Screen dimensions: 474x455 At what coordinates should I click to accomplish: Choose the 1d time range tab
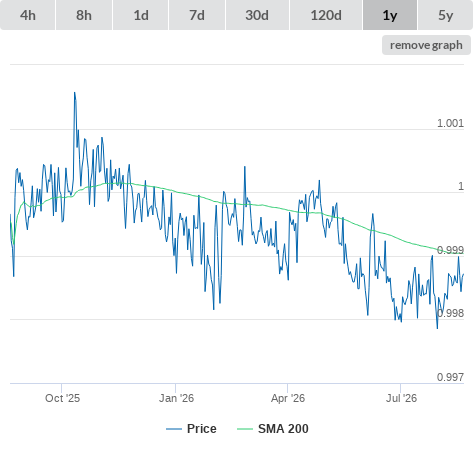click(141, 15)
